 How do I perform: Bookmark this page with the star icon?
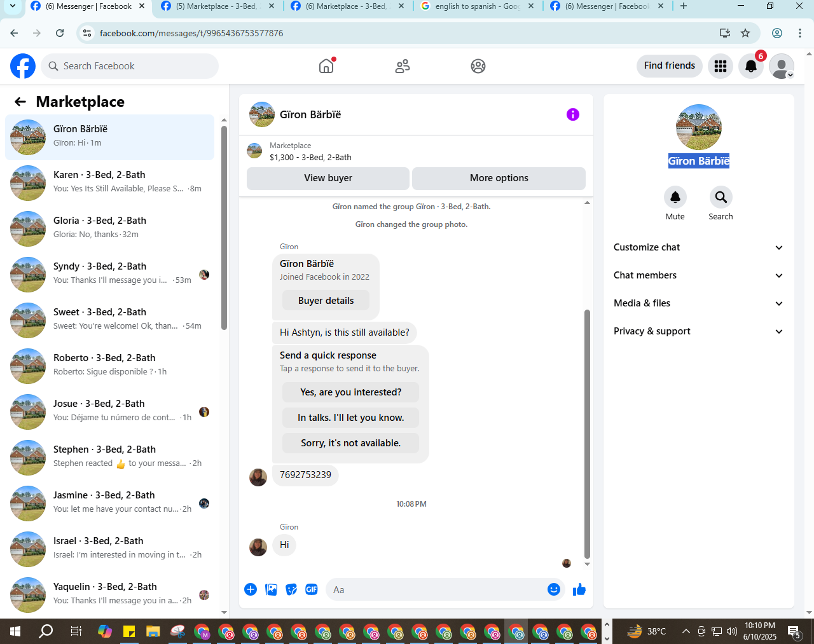pyautogui.click(x=745, y=33)
